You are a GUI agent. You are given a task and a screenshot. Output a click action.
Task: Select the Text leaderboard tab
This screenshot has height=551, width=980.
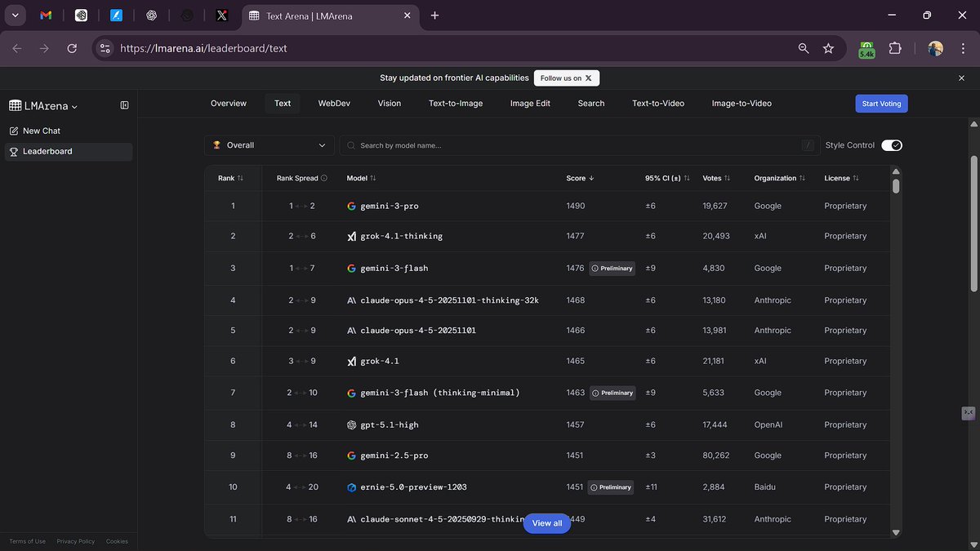(283, 104)
